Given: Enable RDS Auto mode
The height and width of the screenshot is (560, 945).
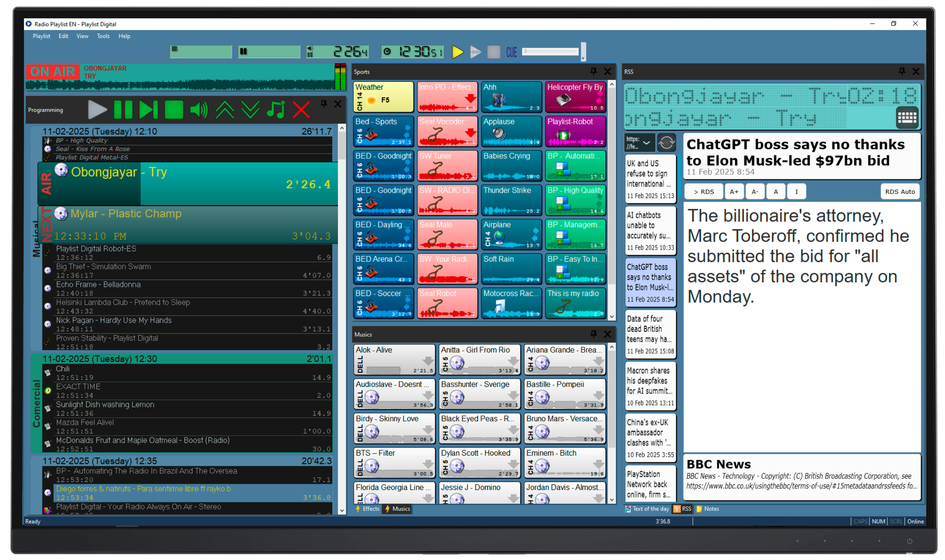Looking at the screenshot, I should pos(900,191).
